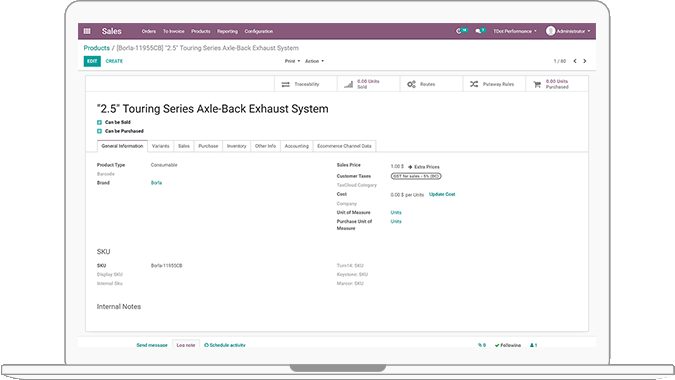Toggle the Can be Purchased checkbox

[99, 131]
